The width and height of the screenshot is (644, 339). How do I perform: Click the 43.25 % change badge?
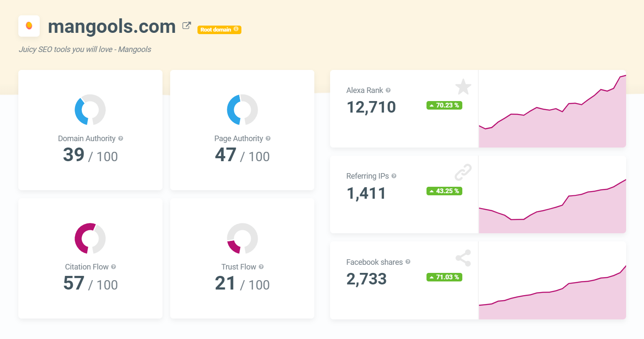[x=444, y=191]
